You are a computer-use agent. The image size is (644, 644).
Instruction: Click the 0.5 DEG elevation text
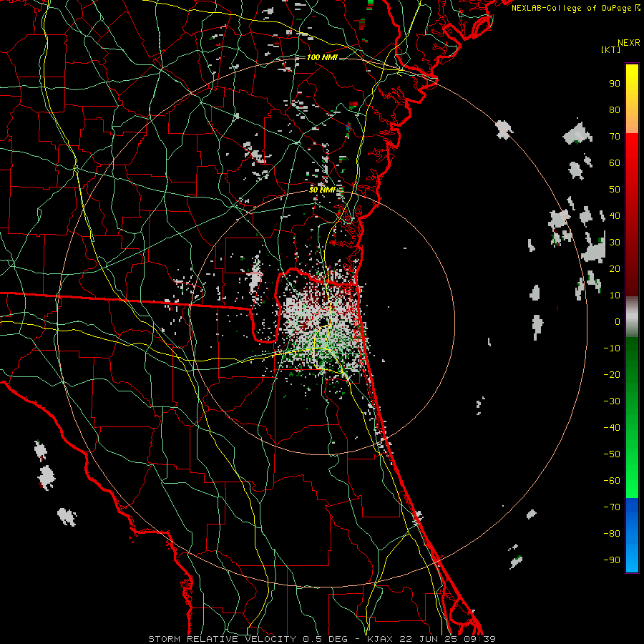click(x=325, y=639)
